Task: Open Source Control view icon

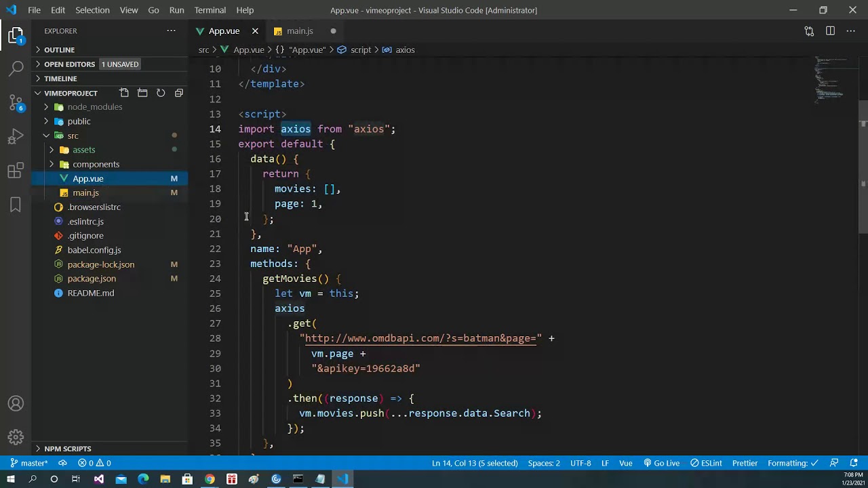Action: point(16,102)
